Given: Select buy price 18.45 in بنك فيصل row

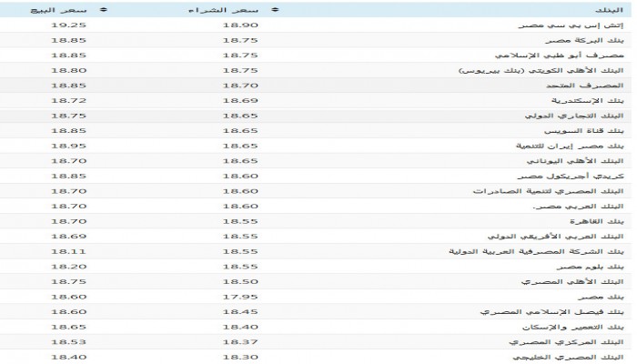Looking at the screenshot, I should pos(240,312).
